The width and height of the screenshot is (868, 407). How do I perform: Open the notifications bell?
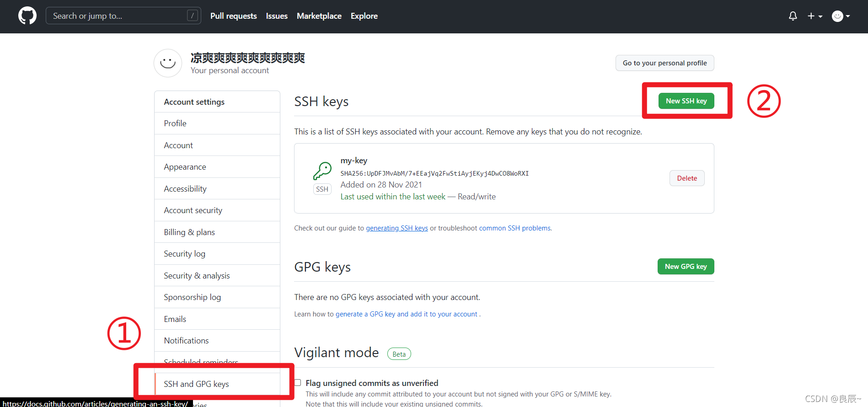(793, 16)
